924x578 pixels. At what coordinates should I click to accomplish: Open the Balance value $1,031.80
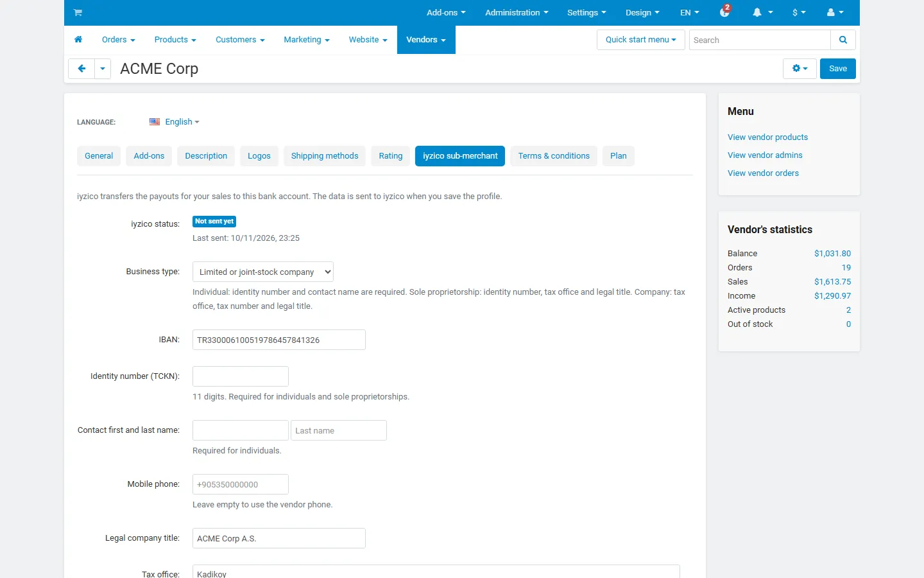[x=832, y=254]
